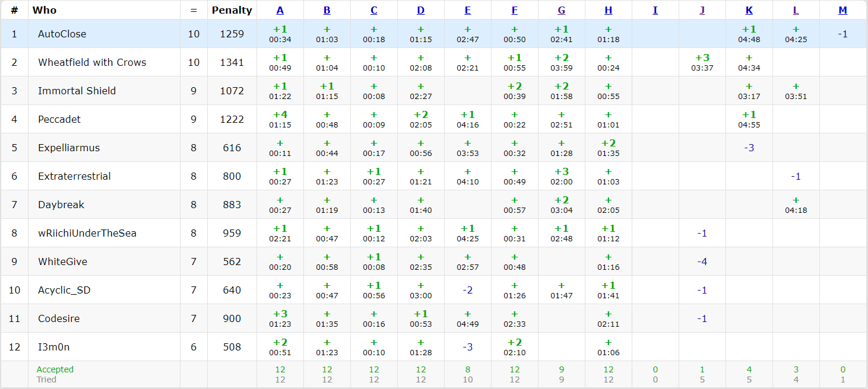Viewport: 868px width, 389px height.
Task: Click the Penalty column header
Action: (x=232, y=10)
